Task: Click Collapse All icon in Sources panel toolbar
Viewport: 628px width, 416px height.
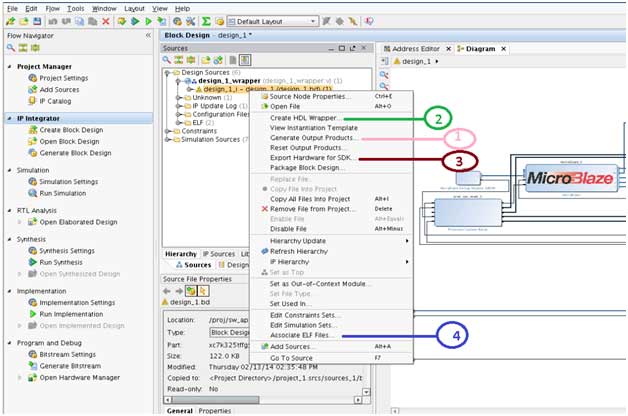Action: (179, 60)
